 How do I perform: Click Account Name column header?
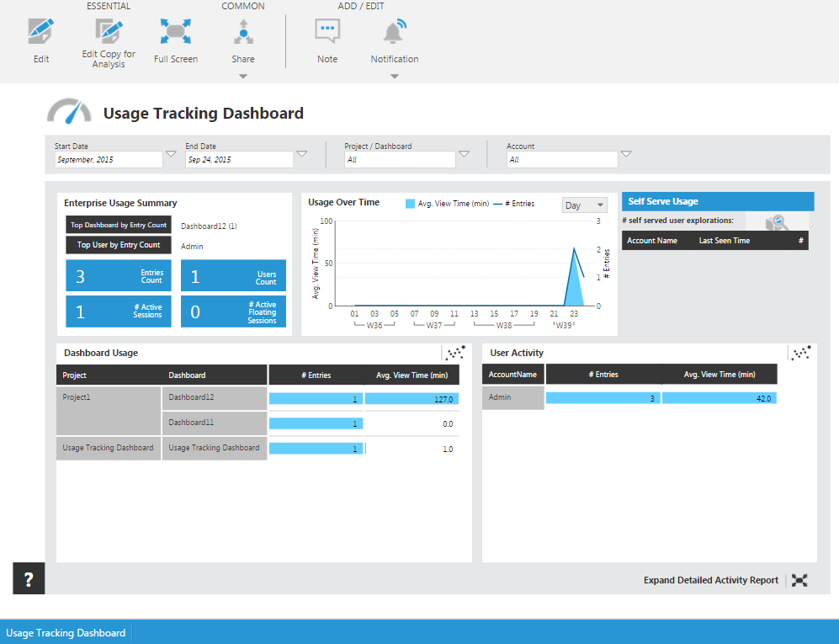651,241
